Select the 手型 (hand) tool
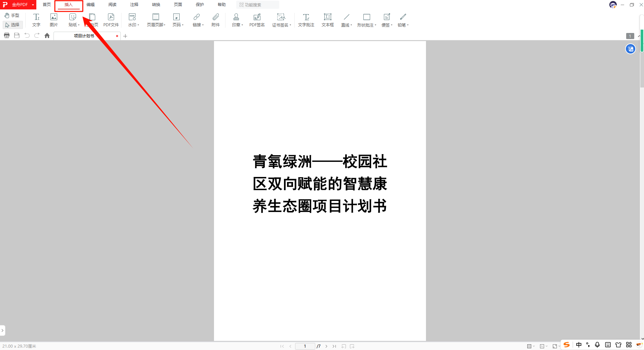 tap(12, 15)
